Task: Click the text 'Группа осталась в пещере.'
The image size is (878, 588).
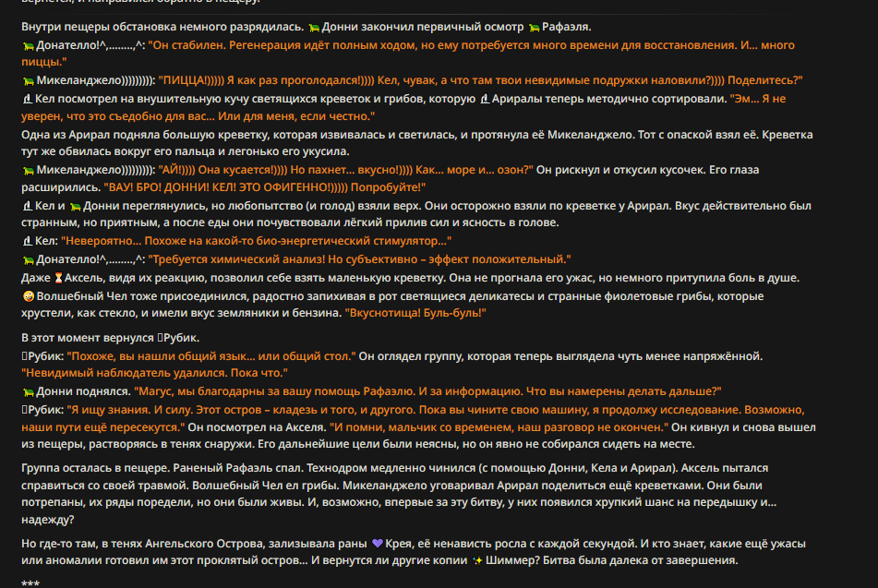Action: pyautogui.click(x=95, y=468)
